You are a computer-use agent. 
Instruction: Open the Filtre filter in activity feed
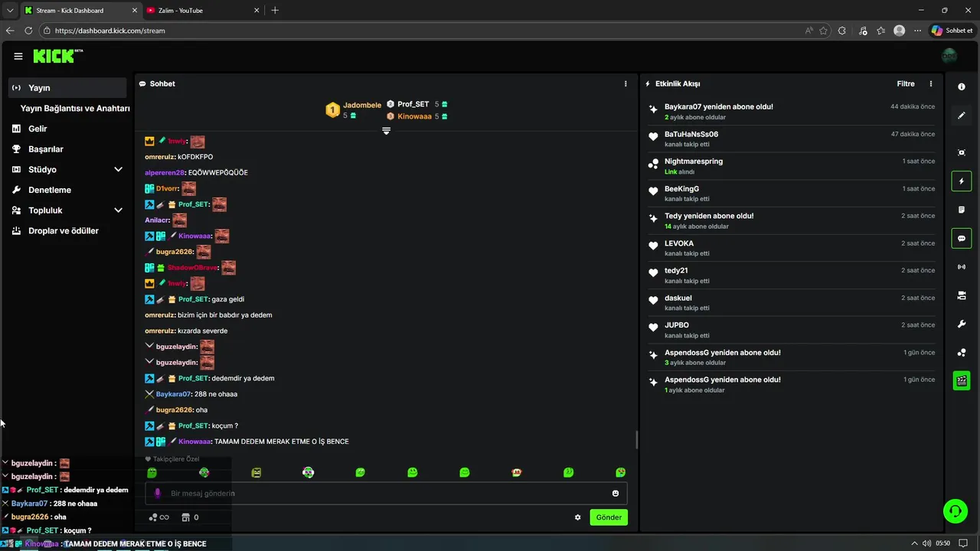coord(906,84)
